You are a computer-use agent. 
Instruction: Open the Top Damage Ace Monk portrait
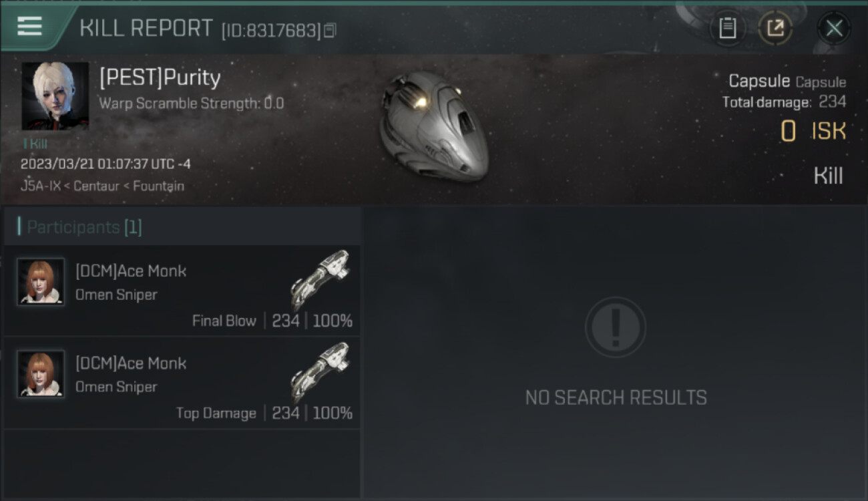click(x=41, y=374)
